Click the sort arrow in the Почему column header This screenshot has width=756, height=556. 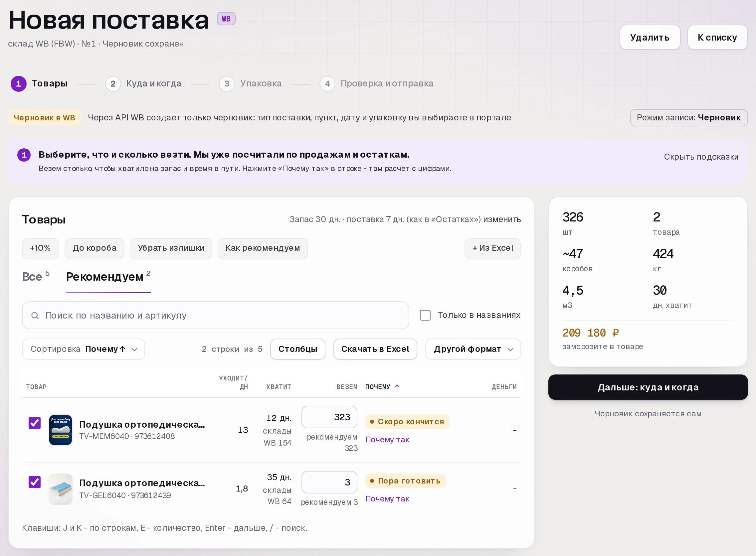pyautogui.click(x=397, y=387)
